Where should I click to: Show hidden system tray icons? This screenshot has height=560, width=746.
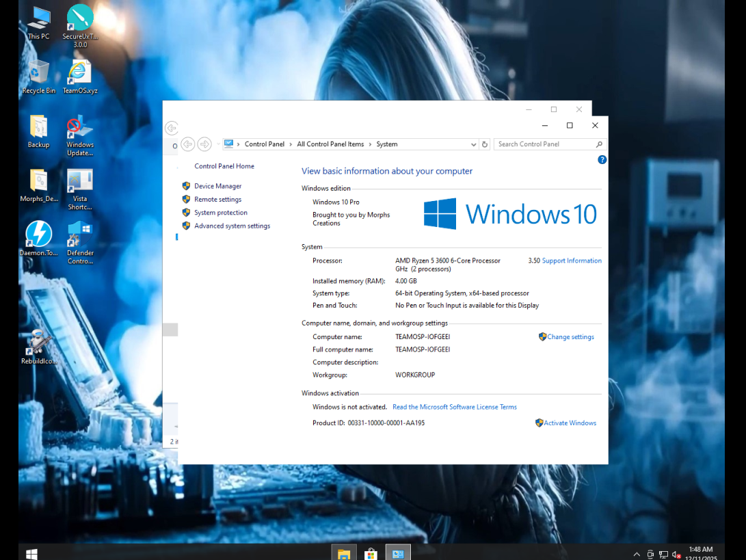[x=637, y=555]
